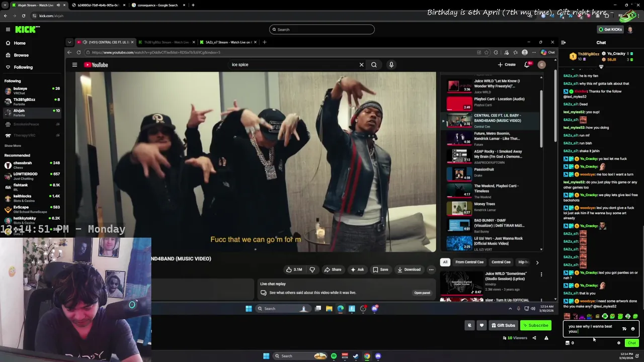Click the YouTube search magnifier button
The height and width of the screenshot is (362, 644).
point(374,65)
